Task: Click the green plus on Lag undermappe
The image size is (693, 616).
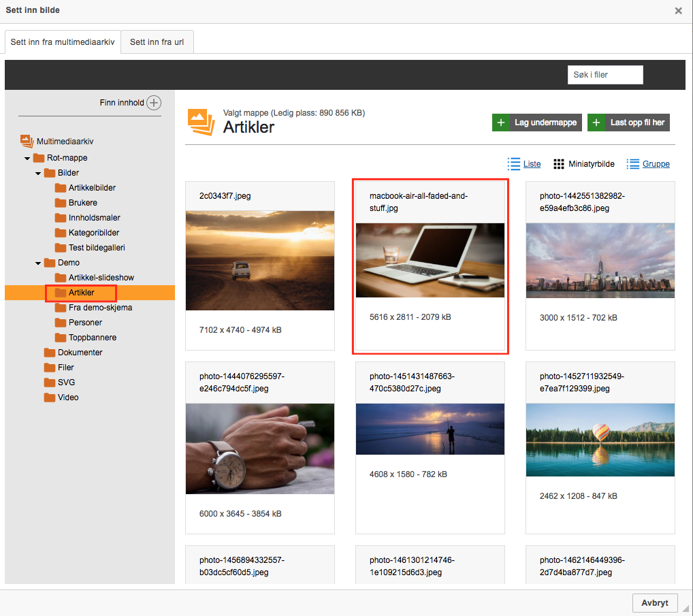Action: tap(501, 123)
